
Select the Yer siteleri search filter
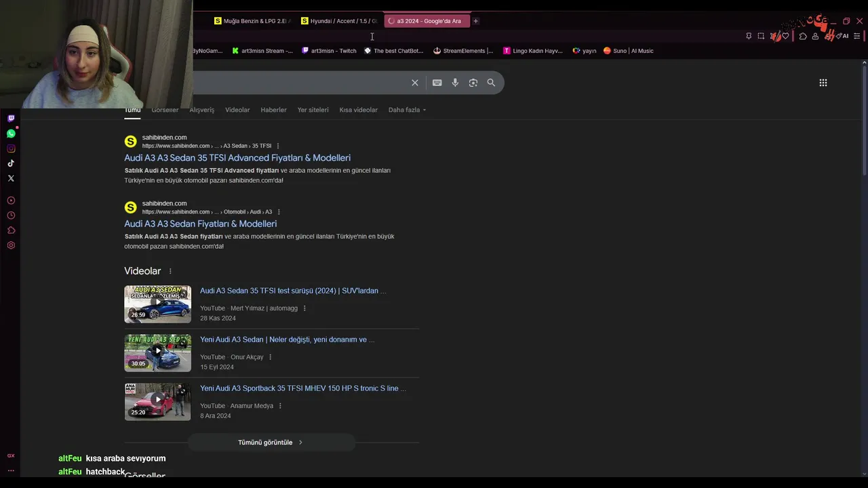pos(313,110)
